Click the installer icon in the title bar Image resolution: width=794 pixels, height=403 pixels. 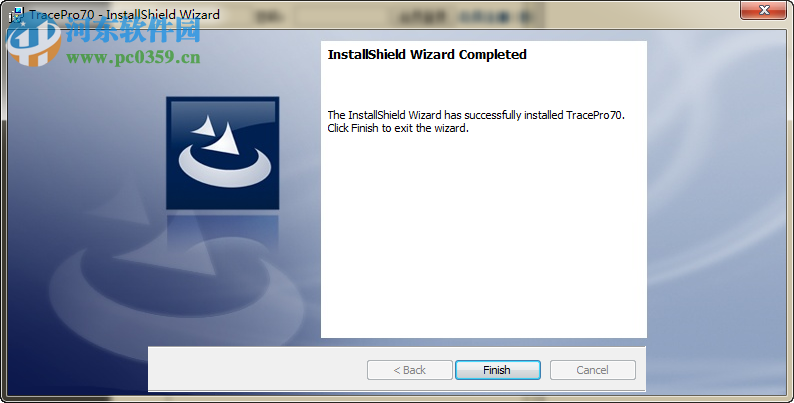(17, 15)
